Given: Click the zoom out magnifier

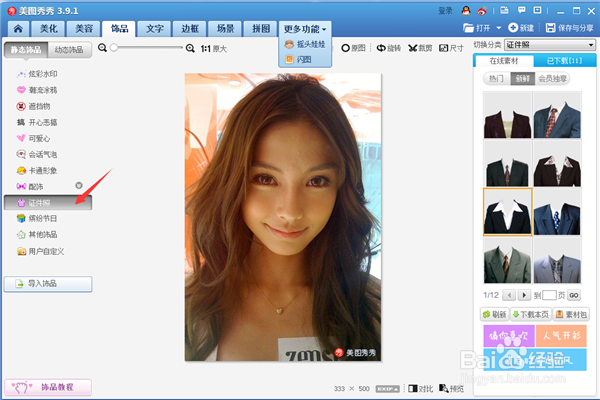Looking at the screenshot, I should (x=102, y=48).
